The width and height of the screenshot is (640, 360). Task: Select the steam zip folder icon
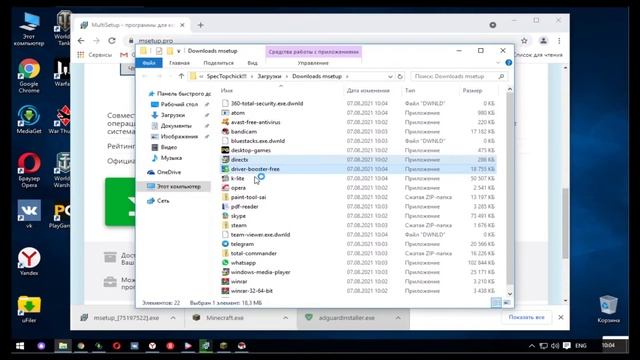225,225
